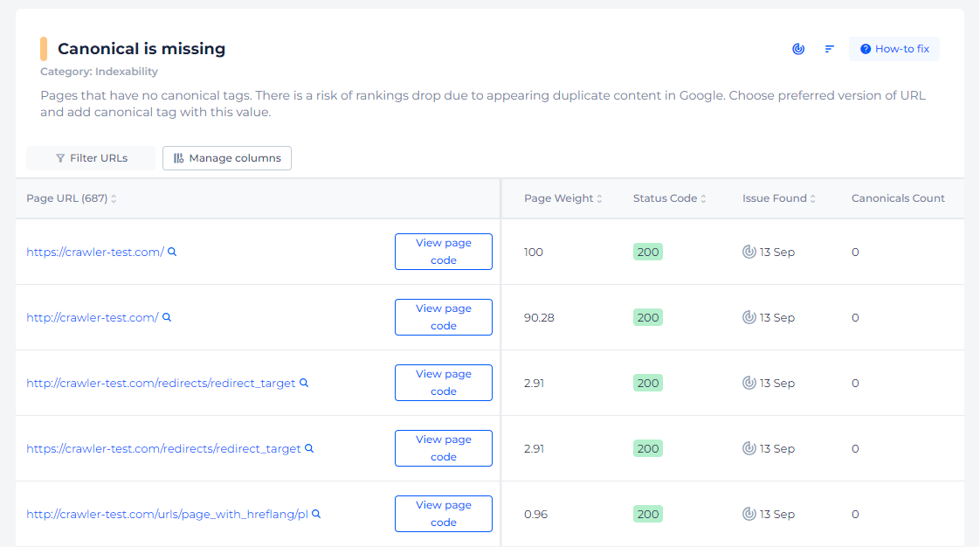The height and width of the screenshot is (547, 980).
Task: Click issue-found spiral icon in https redirect_target row
Action: point(749,449)
